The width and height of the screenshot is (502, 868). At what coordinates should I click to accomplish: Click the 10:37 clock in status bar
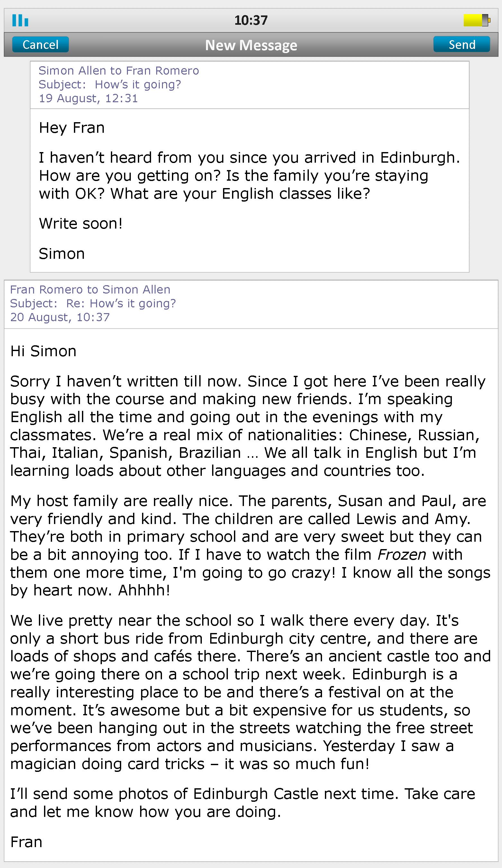[251, 20]
